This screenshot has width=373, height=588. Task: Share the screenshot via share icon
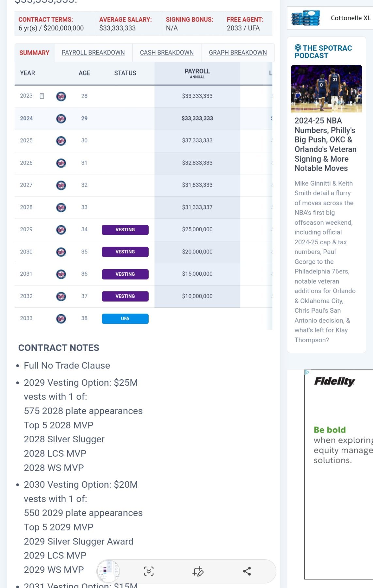(x=247, y=571)
